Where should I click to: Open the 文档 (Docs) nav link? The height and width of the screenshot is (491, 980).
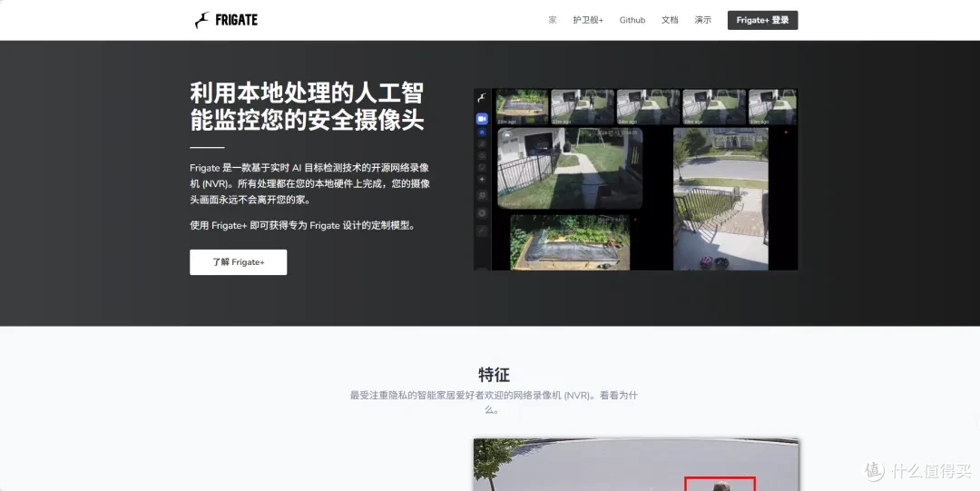tap(670, 20)
